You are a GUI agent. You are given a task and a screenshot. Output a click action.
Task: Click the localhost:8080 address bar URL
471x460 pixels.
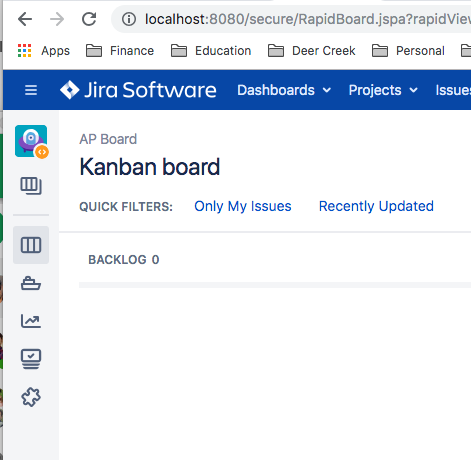307,19
